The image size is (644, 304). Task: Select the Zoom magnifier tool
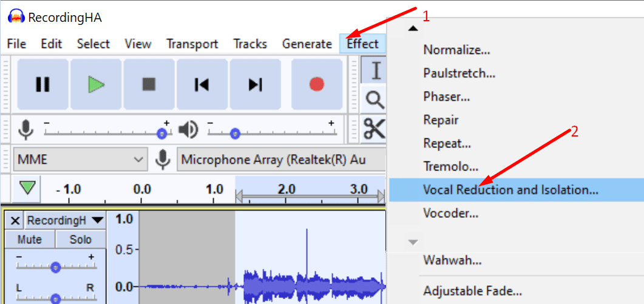coord(375,100)
